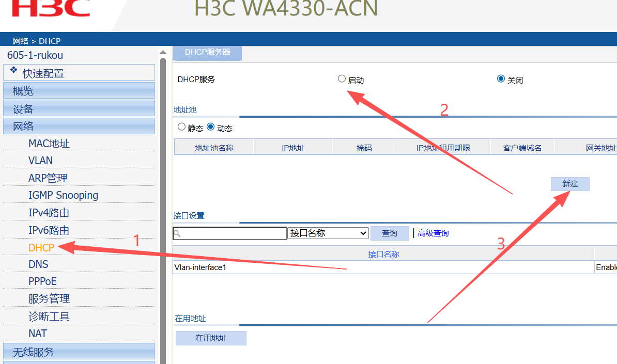Expand the 无线服务 menu section
The height and width of the screenshot is (364, 617).
click(79, 351)
